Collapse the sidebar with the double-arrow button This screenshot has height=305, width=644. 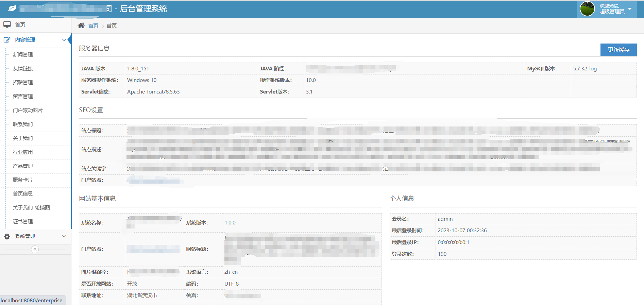35,249
